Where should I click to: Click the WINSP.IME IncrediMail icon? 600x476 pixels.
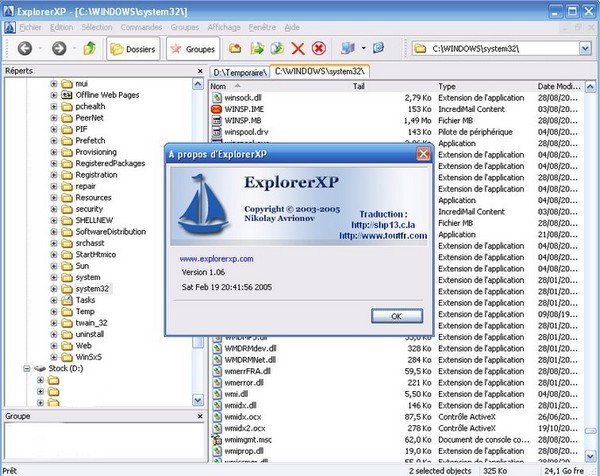pyautogui.click(x=217, y=109)
